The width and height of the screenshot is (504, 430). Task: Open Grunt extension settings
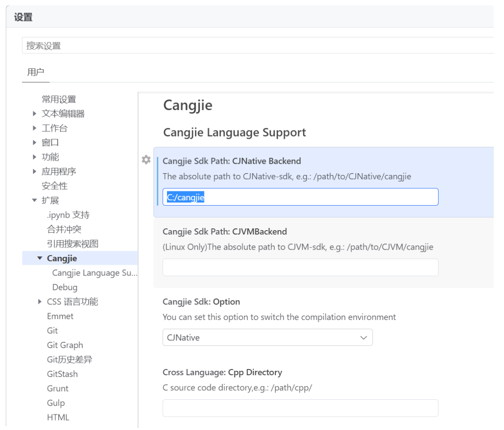tap(58, 389)
